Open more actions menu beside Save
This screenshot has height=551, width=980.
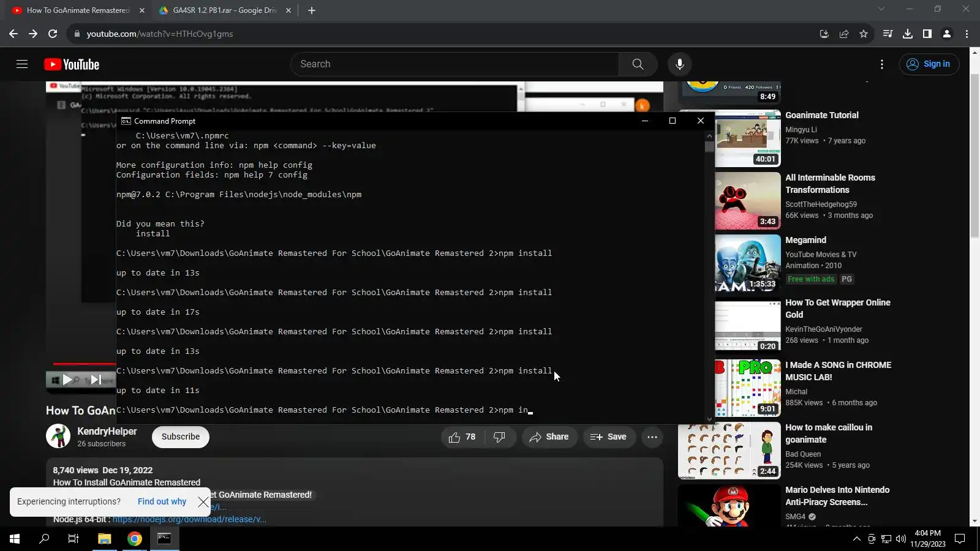[x=652, y=437]
